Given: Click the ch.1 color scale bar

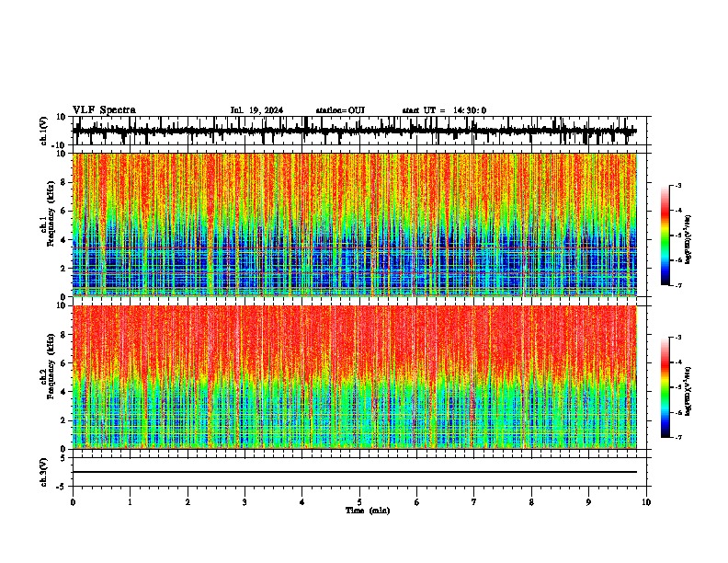Looking at the screenshot, I should pos(665,235).
